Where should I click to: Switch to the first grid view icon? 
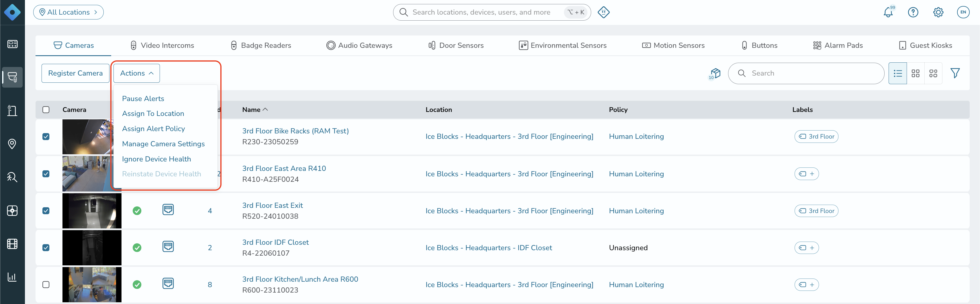pos(915,73)
